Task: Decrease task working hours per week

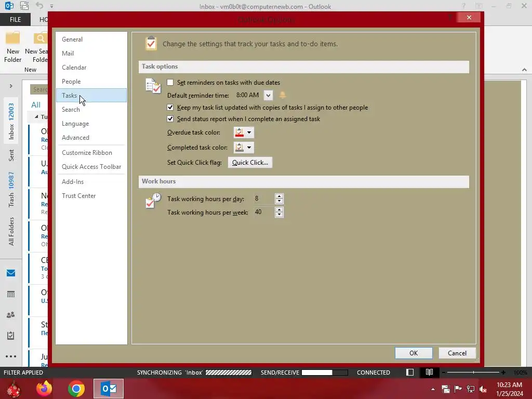Action: [x=279, y=215]
